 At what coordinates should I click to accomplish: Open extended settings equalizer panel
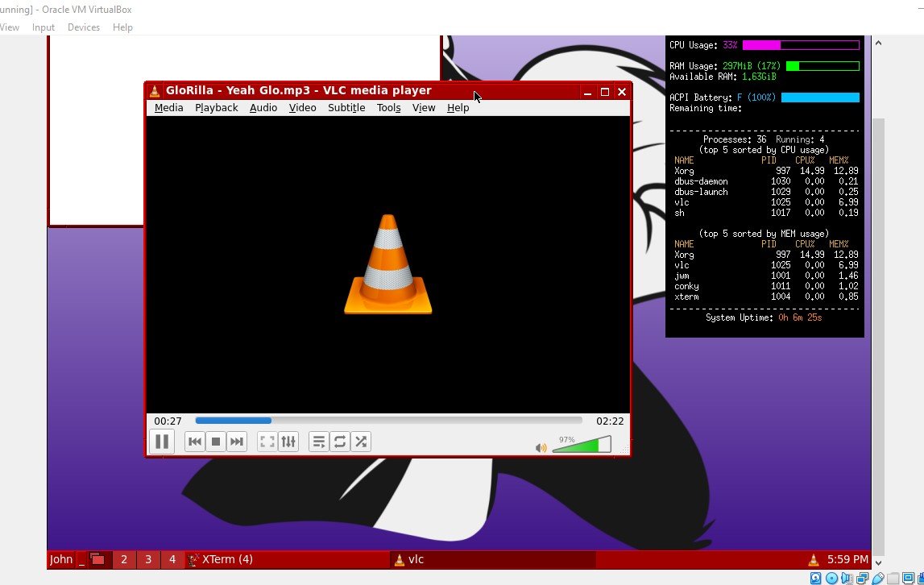288,442
